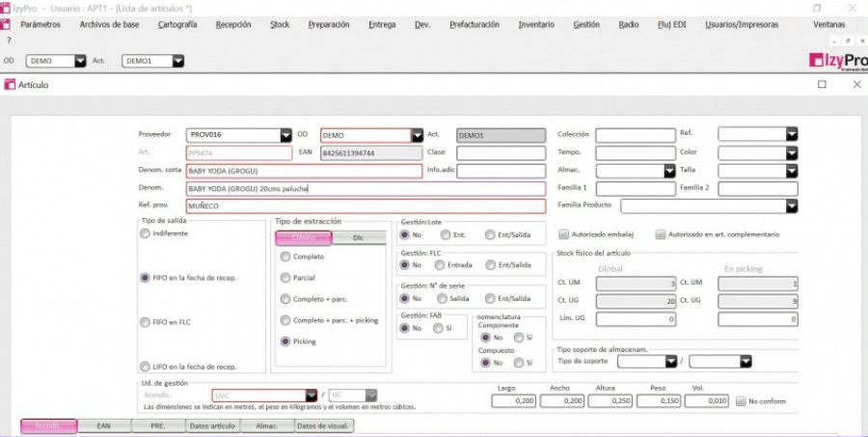Image resolution: width=868 pixels, height=437 pixels.
Task: Select FIFO en la fecha de recep.
Action: point(145,278)
